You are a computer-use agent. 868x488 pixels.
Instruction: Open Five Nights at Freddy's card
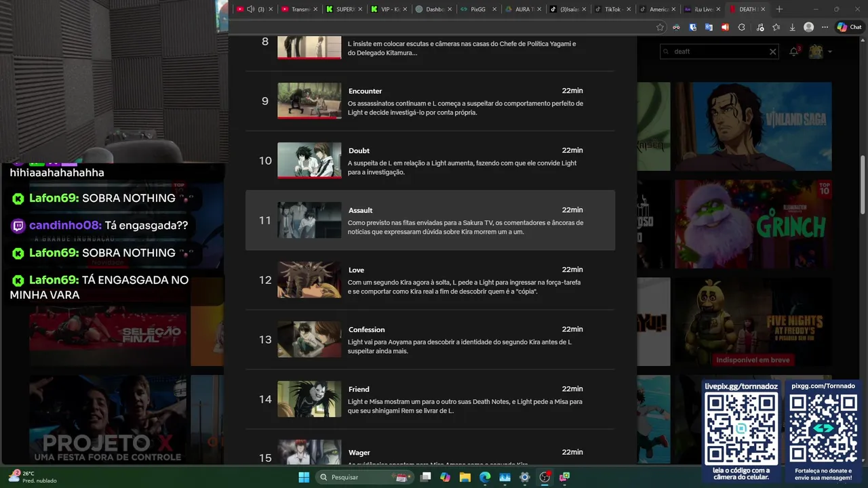pyautogui.click(x=753, y=322)
